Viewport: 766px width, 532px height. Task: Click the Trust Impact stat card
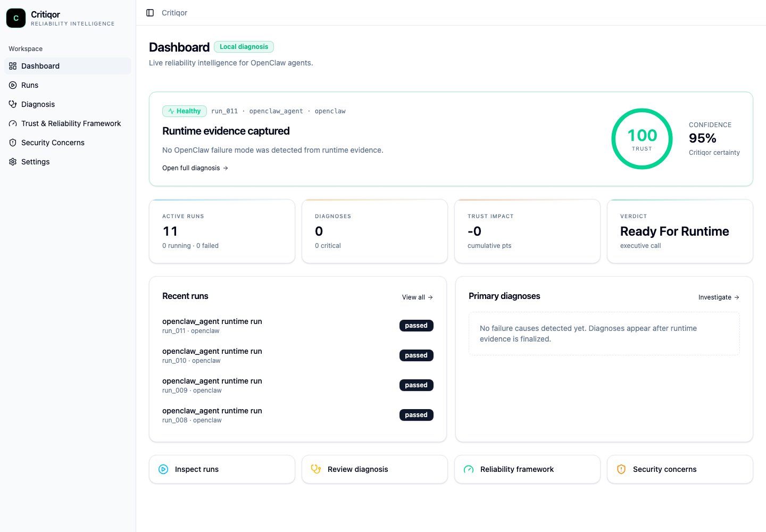pos(527,231)
